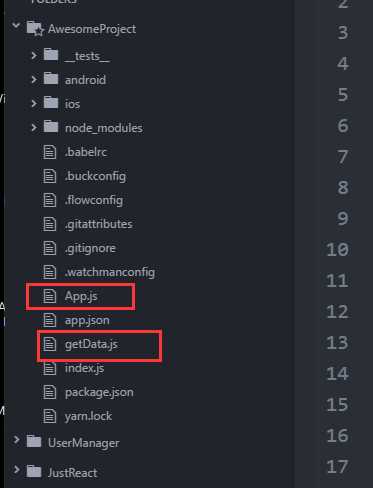
Task: Click line number 10 in gutter
Action: [x=337, y=250]
